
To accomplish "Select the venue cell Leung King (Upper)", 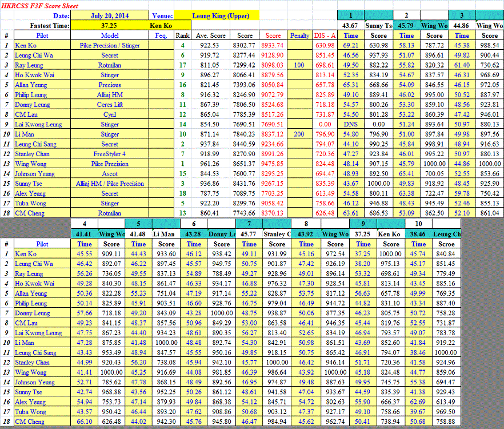I will 216,15.
